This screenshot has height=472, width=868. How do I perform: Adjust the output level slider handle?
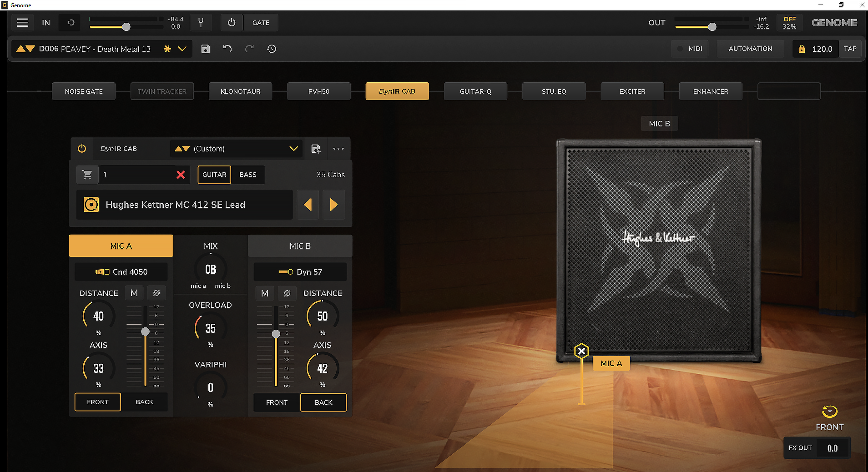pos(712,27)
